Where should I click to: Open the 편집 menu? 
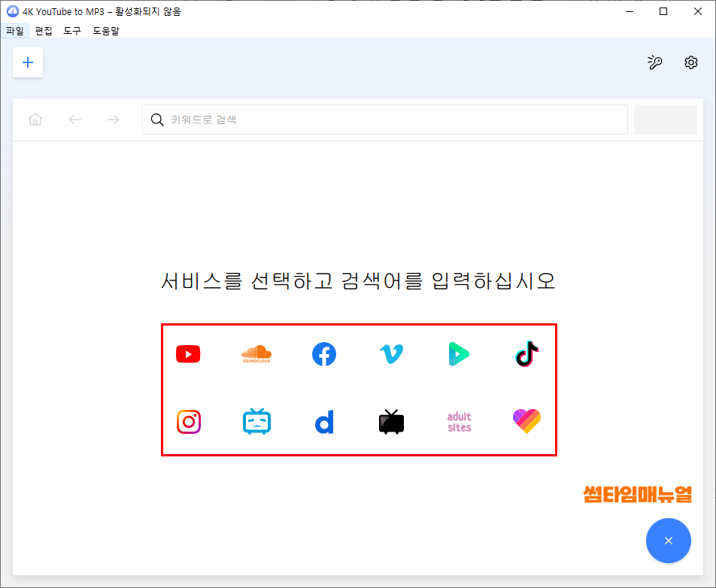click(x=44, y=31)
